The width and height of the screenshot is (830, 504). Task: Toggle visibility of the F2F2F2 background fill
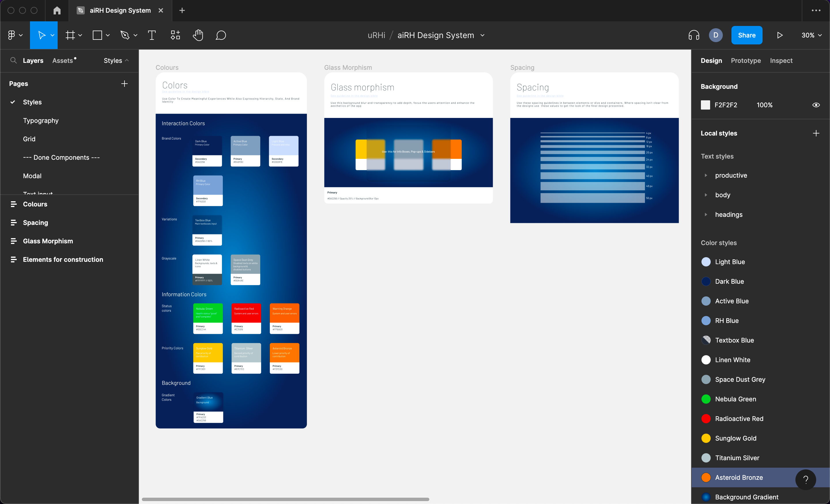[816, 105]
